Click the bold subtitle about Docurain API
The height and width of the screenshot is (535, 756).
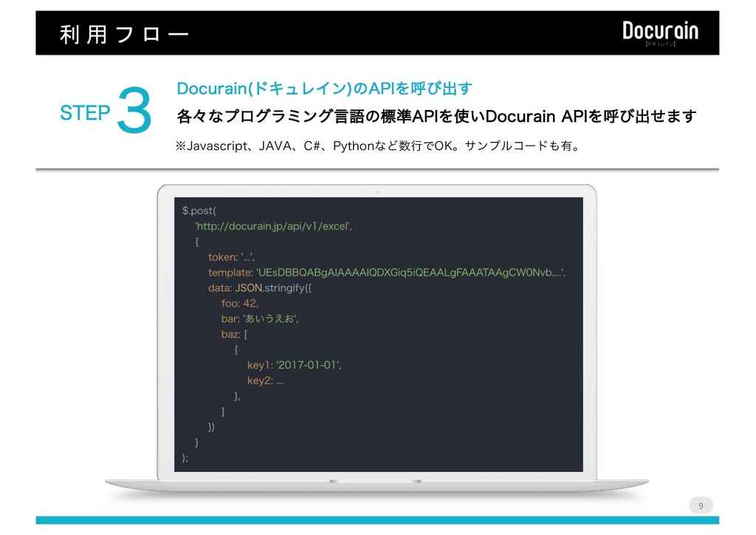[437, 116]
